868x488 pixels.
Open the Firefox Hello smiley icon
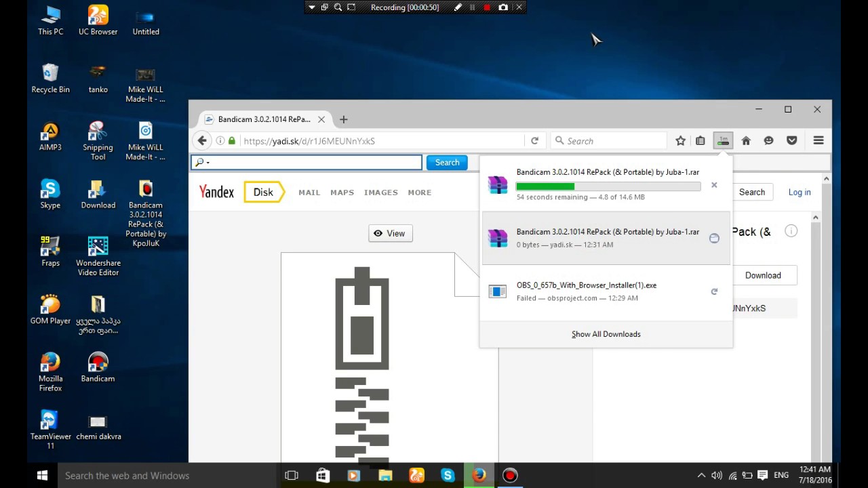point(768,140)
